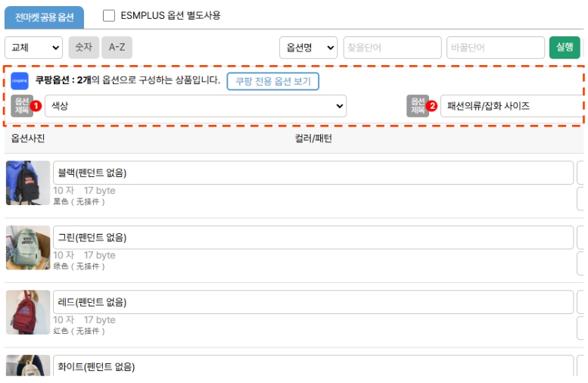This screenshot has width=588, height=383.
Task: Expand the 색상 option title dropdown
Action: click(195, 106)
